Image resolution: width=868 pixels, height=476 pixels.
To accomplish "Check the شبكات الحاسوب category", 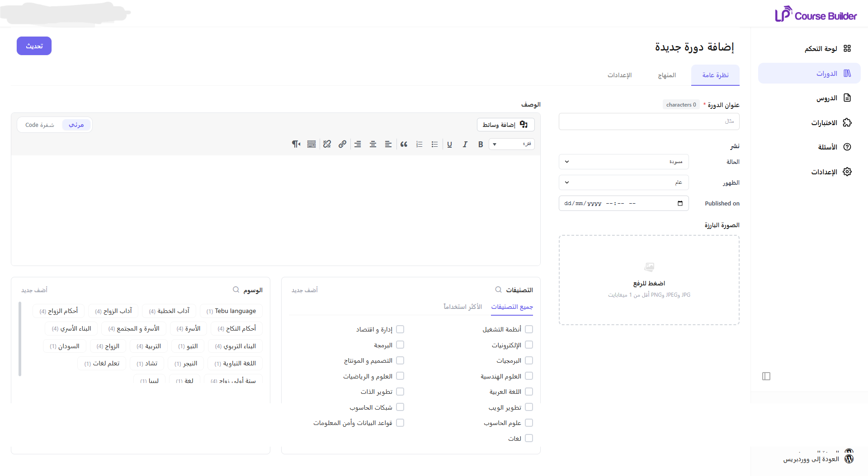I will (400, 407).
